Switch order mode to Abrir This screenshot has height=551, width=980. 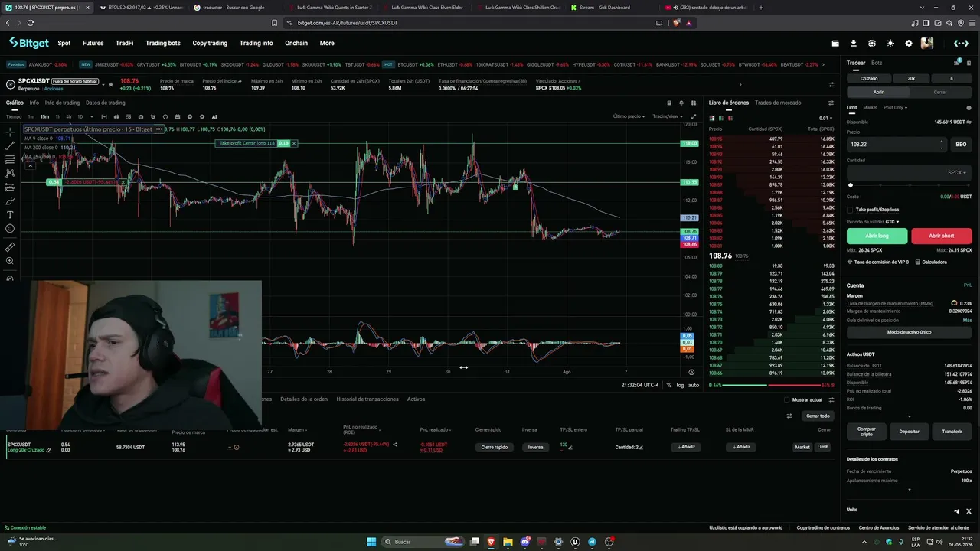point(878,92)
